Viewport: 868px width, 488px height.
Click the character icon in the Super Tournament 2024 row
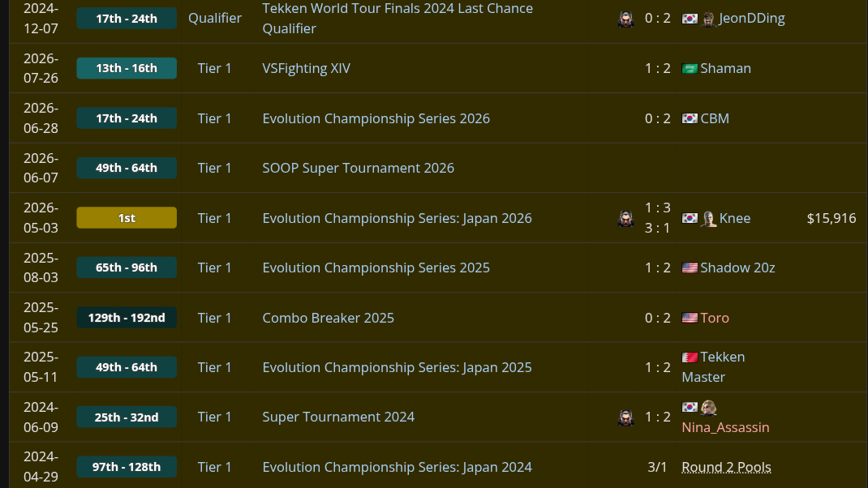point(625,417)
